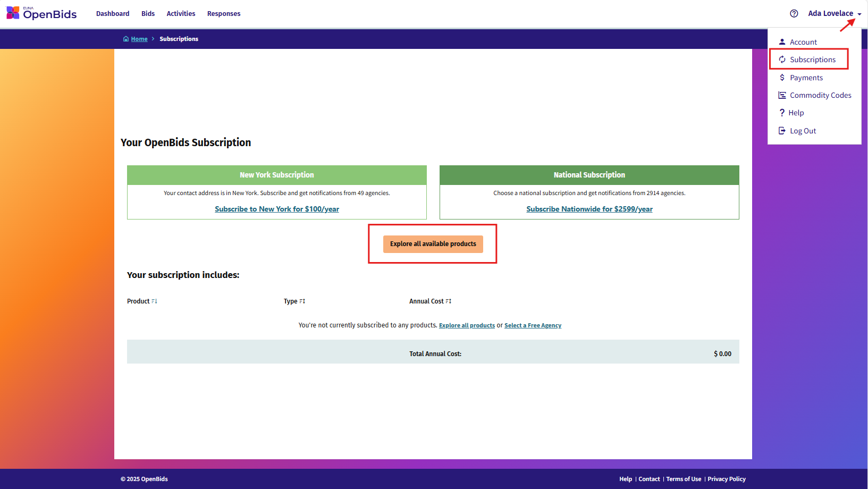Sort by Product column sort icon
The width and height of the screenshot is (868, 489).
[154, 301]
